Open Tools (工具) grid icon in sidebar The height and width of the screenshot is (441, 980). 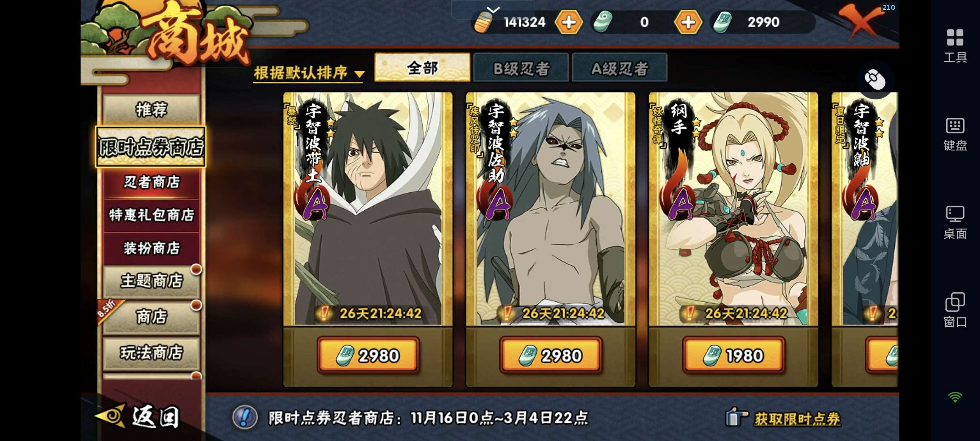(x=955, y=46)
